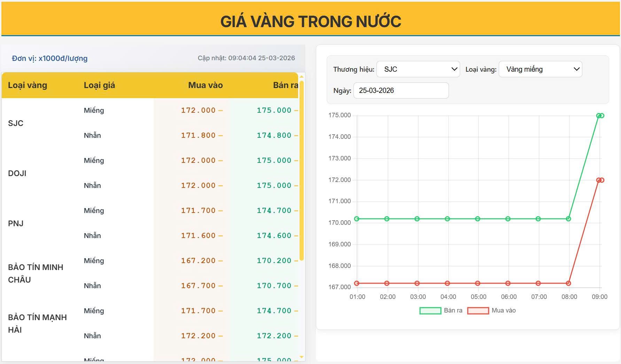The width and height of the screenshot is (621, 364).
Task: Click the Loại giá column header
Action: [x=99, y=85]
